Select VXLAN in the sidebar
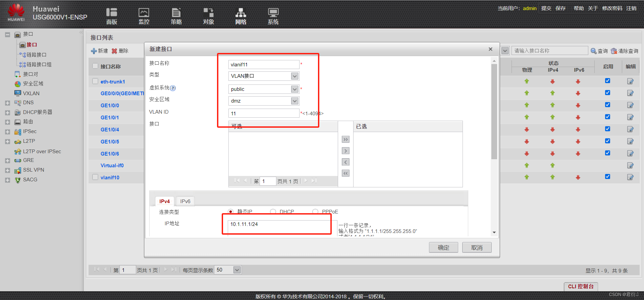 pos(31,93)
